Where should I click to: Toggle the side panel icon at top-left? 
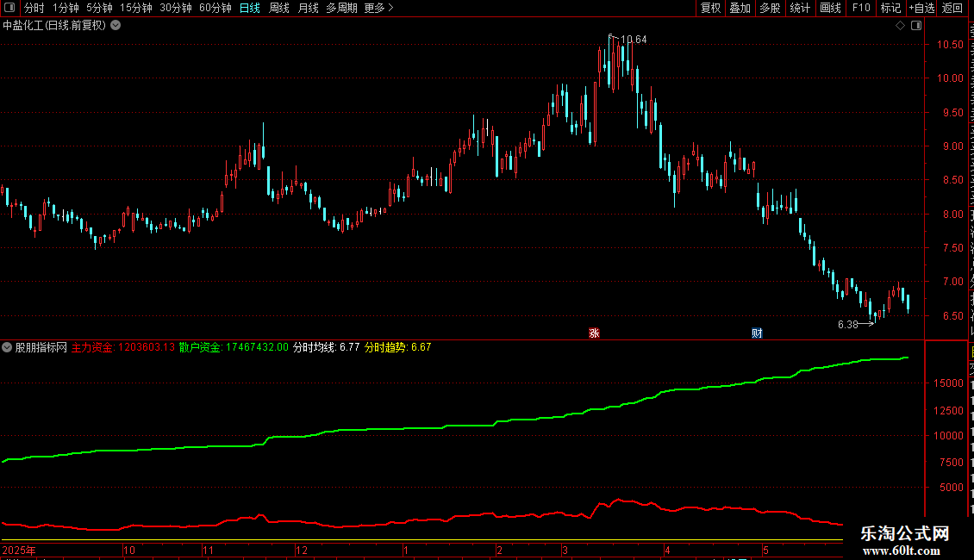9,8
